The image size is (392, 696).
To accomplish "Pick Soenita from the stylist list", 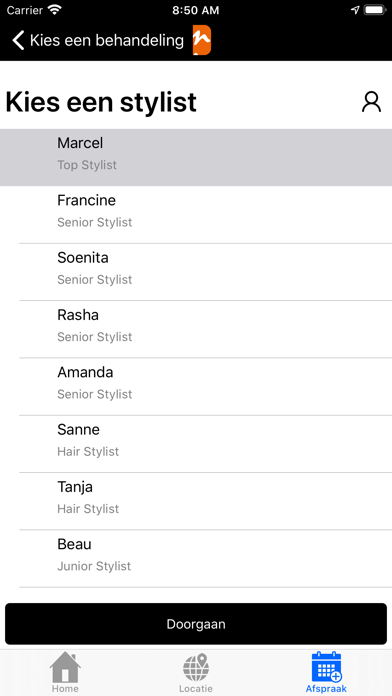I will [x=196, y=272].
